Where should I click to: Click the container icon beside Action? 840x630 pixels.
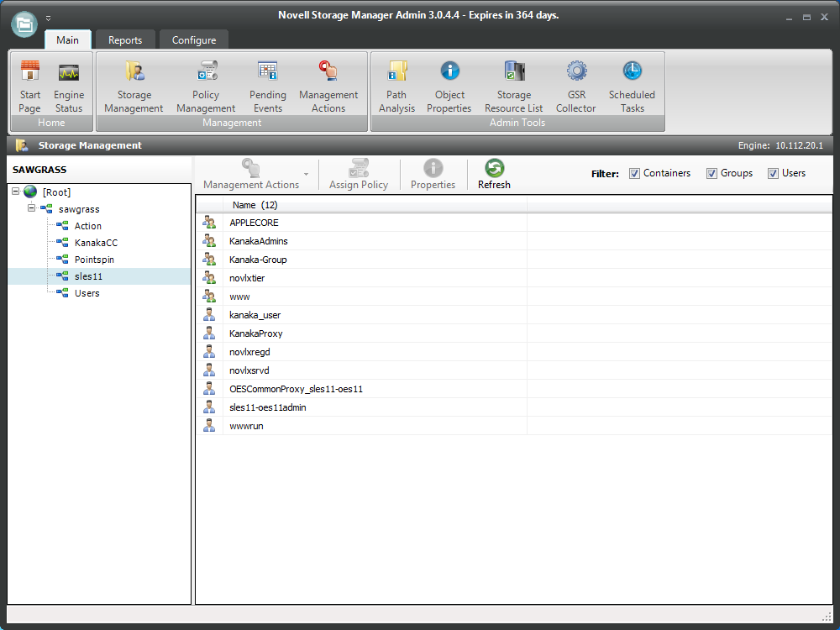[62, 225]
